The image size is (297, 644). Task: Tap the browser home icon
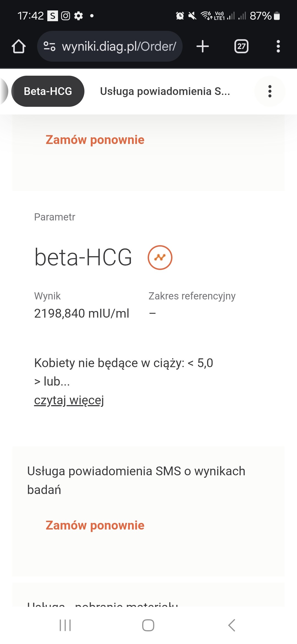pos(19,46)
